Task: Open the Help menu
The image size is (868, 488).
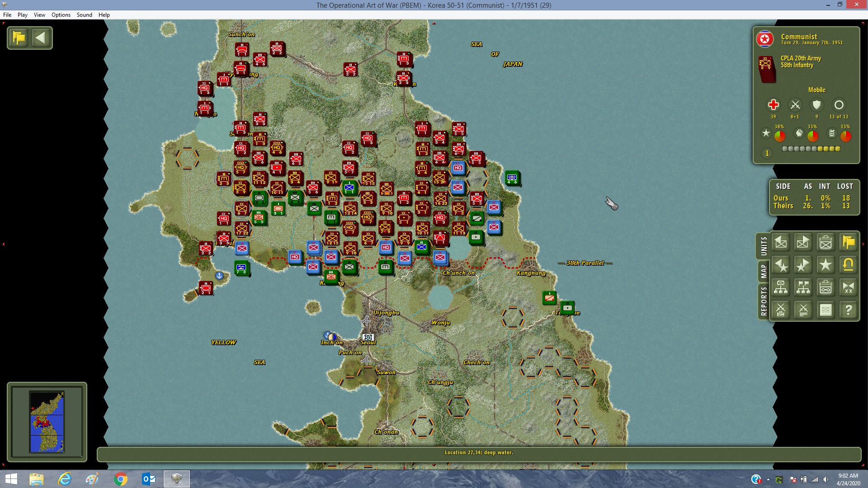Action: 104,15
